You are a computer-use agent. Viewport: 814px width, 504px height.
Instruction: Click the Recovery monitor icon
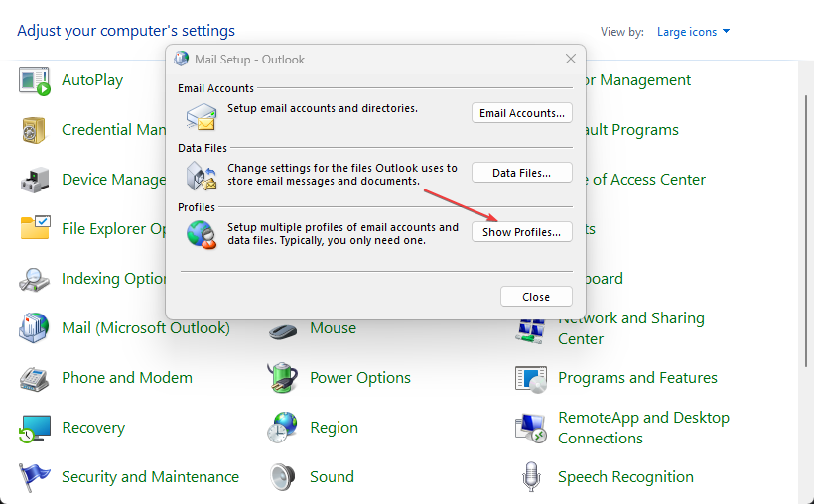tap(35, 428)
